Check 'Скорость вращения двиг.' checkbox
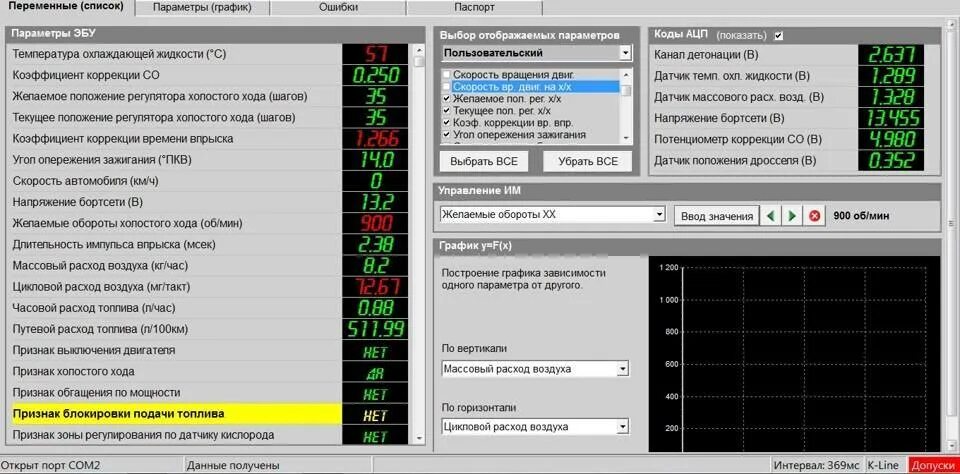 click(x=446, y=74)
